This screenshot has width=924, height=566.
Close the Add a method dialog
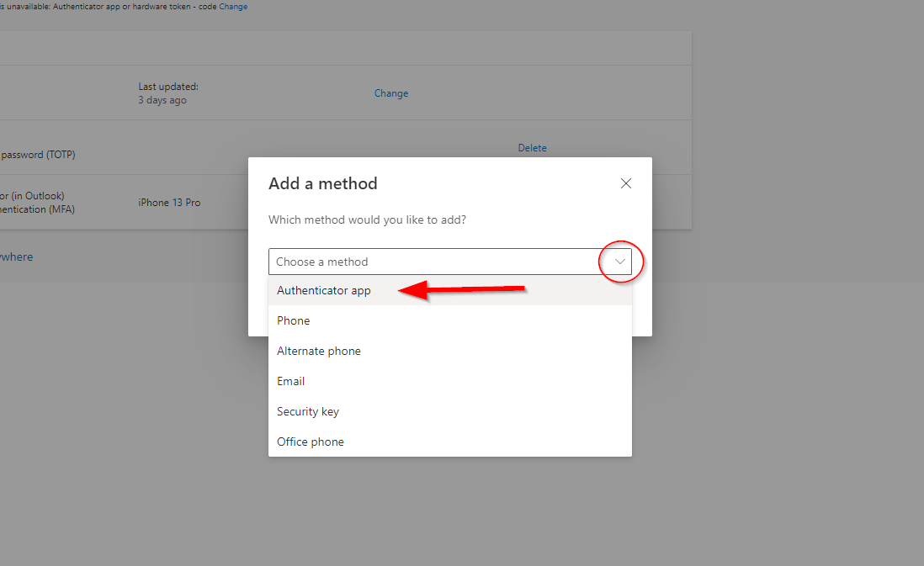click(x=626, y=183)
